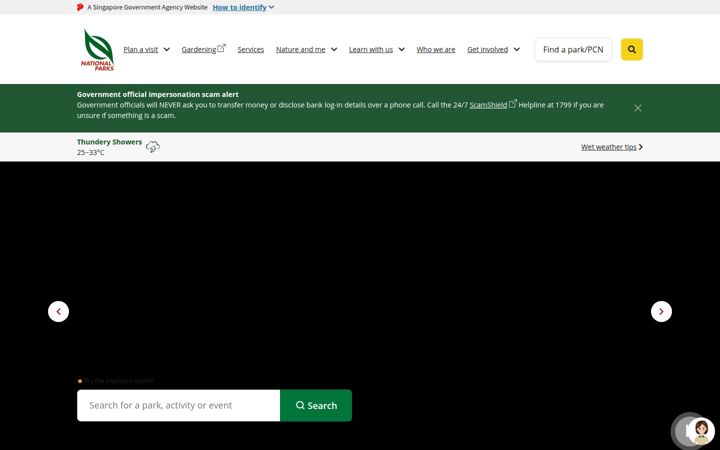
Task: Open Gardening menu link
Action: (x=198, y=50)
